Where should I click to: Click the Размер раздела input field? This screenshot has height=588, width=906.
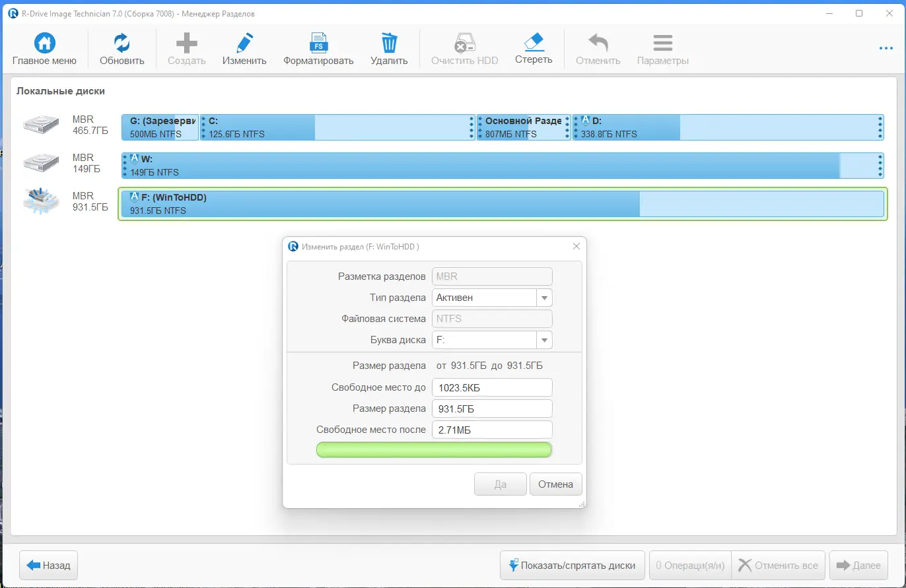492,408
